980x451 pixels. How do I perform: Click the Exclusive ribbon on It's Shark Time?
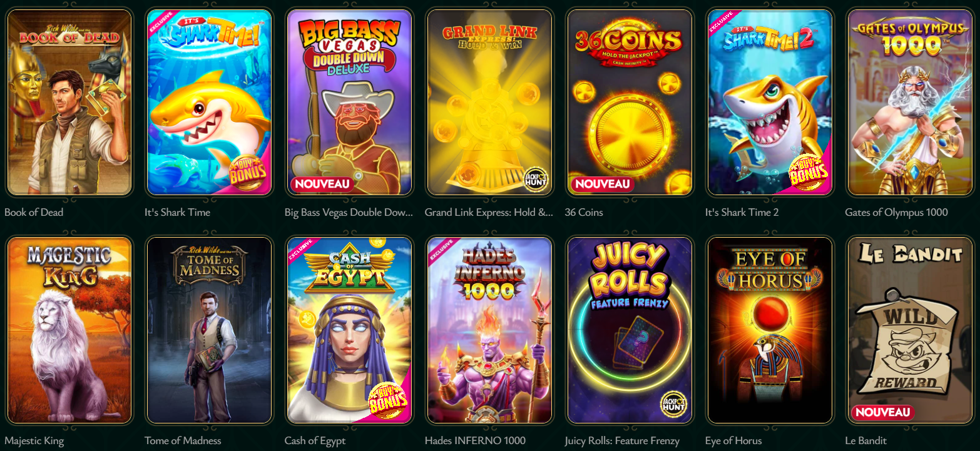(161, 23)
